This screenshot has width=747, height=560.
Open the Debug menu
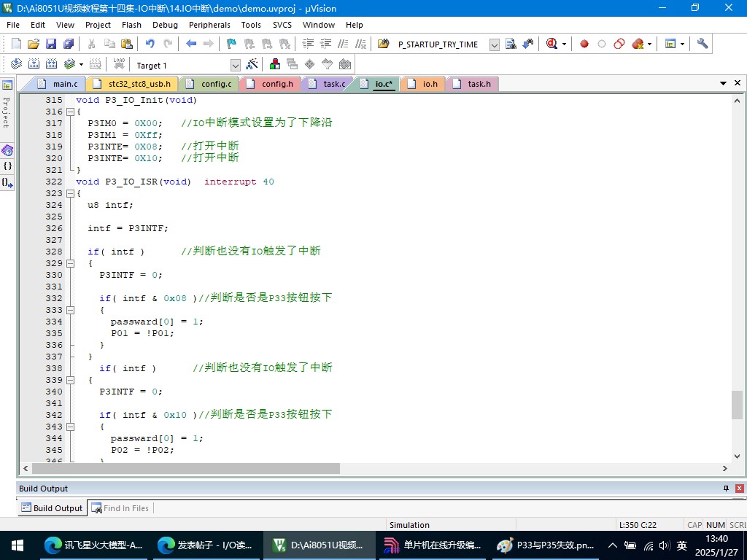point(165,25)
